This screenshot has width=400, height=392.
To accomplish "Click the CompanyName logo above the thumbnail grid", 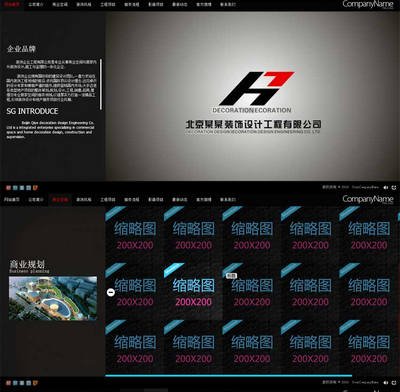I will pos(368,199).
